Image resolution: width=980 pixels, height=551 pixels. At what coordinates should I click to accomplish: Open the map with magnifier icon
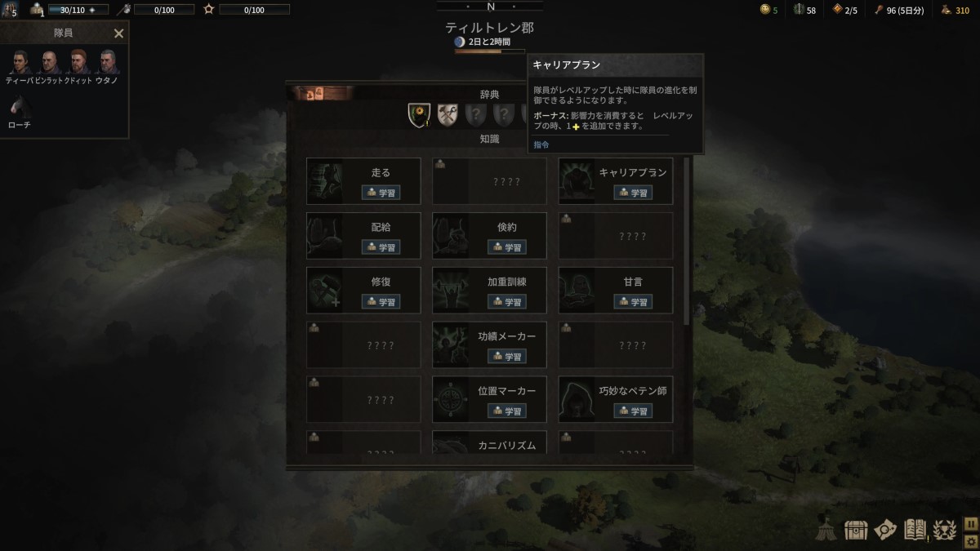coord(884,530)
